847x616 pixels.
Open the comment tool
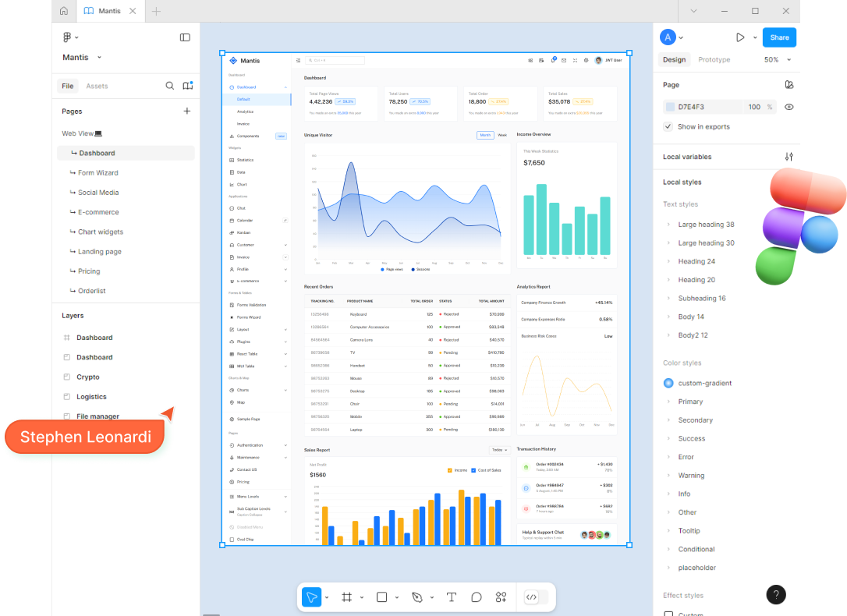pyautogui.click(x=477, y=597)
